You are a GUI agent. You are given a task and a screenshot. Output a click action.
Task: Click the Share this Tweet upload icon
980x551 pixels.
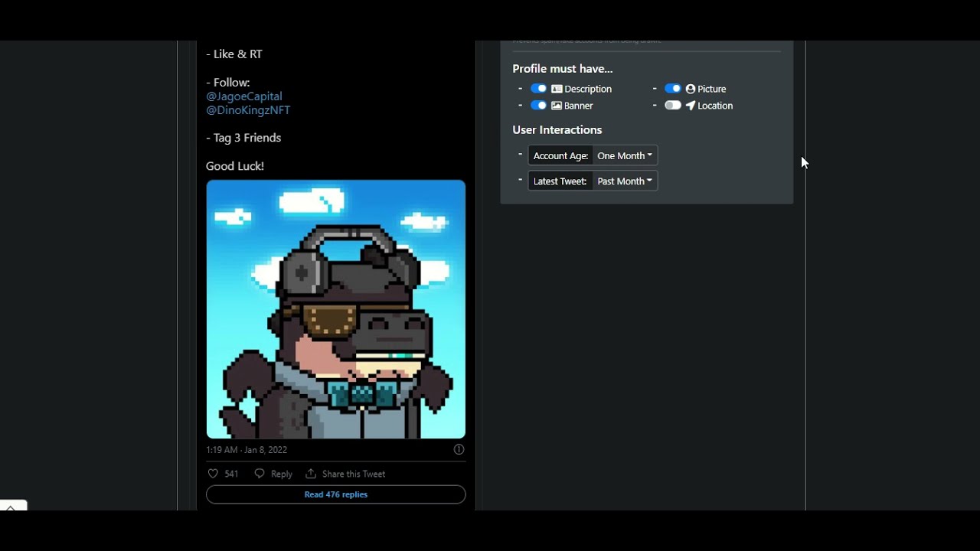pos(311,474)
